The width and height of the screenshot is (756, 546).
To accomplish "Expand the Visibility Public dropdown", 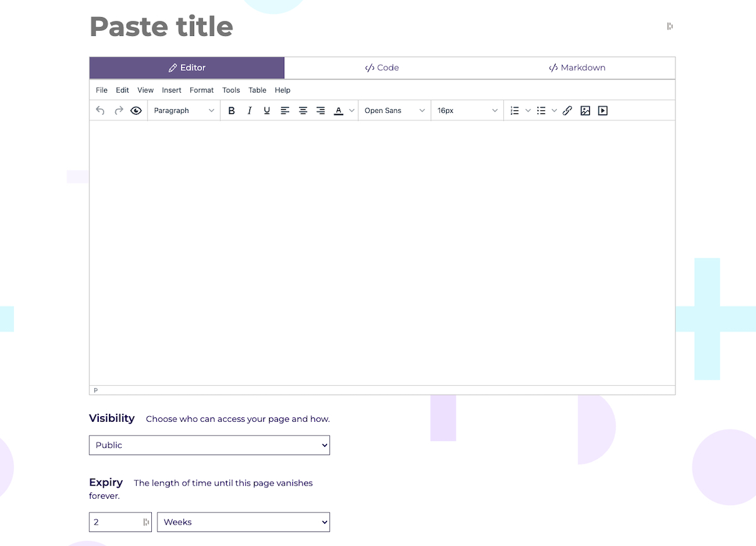I will click(x=209, y=445).
